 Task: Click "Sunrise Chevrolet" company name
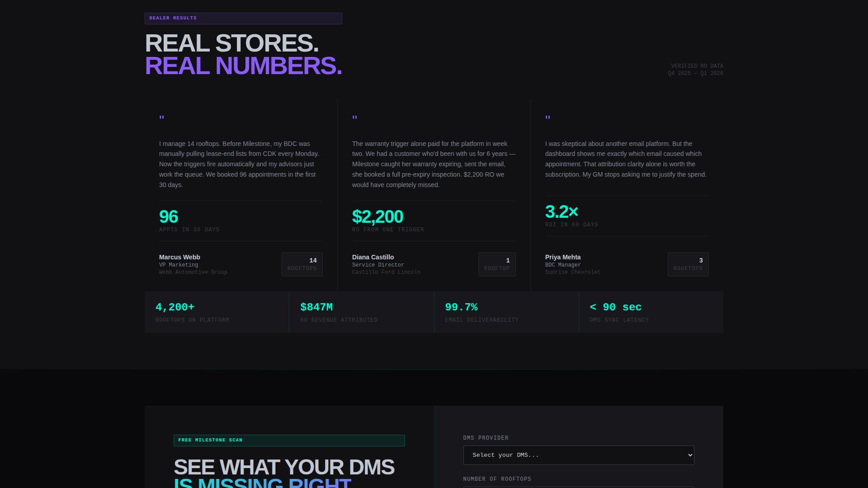(x=573, y=272)
